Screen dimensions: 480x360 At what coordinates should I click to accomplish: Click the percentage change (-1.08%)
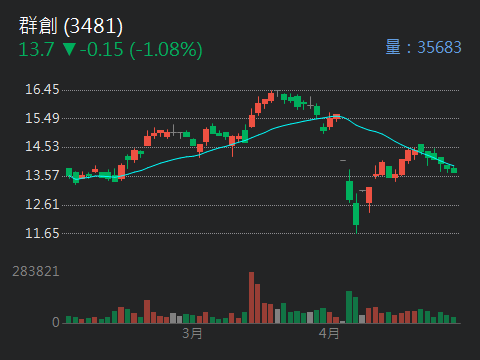166,50
